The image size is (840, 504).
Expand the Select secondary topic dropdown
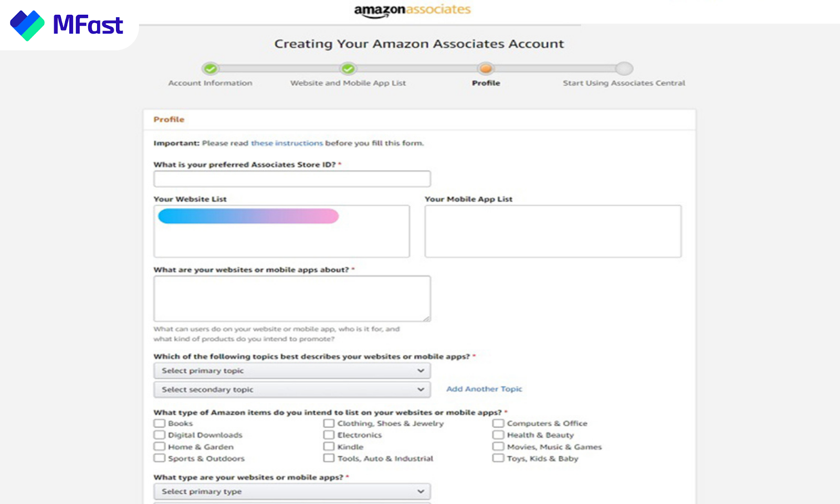[292, 390]
